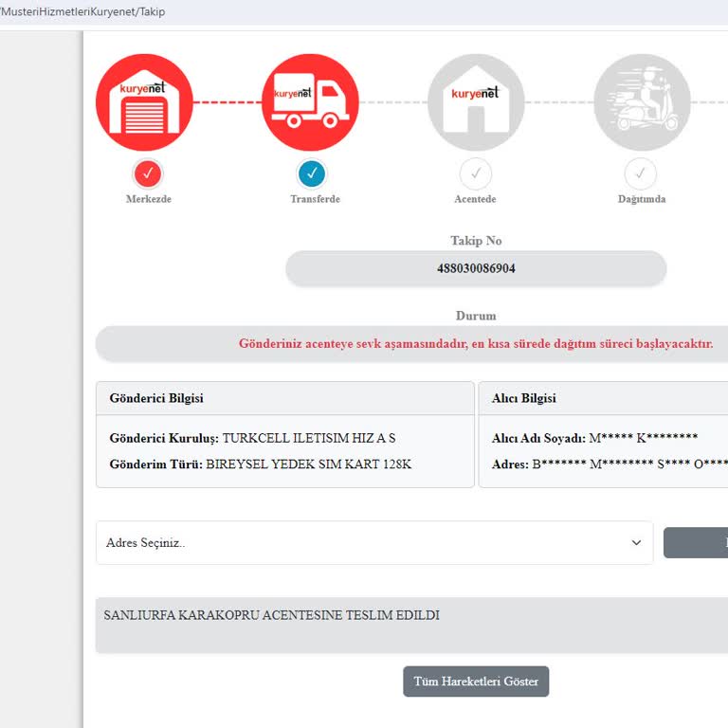This screenshot has width=728, height=728.
Task: Open the Adres Seçiniz dropdown
Action: (373, 542)
